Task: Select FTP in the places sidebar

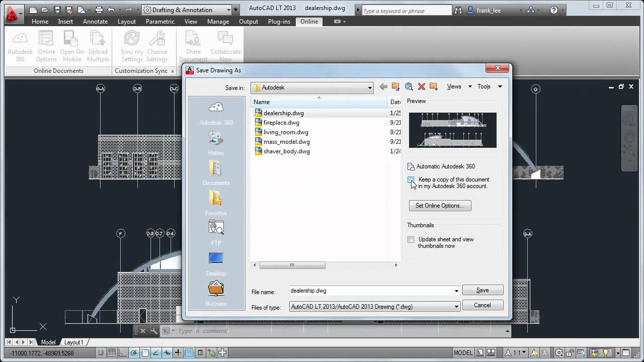Action: [x=216, y=234]
